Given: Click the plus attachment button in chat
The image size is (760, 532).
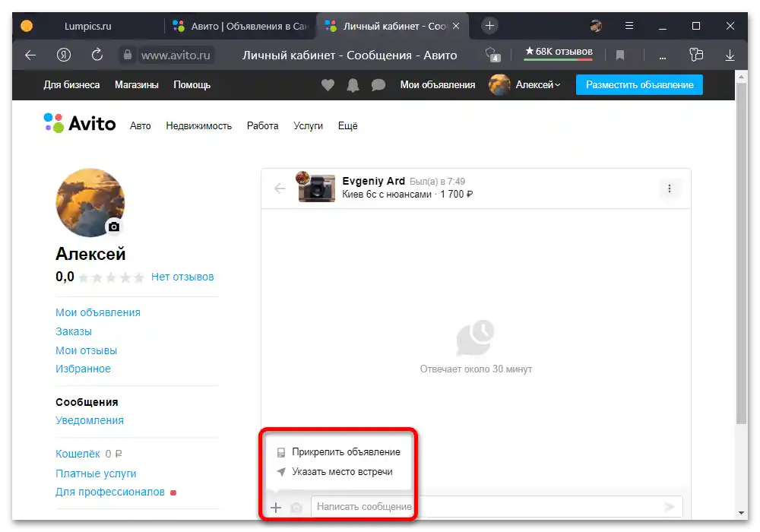Looking at the screenshot, I should click(276, 507).
